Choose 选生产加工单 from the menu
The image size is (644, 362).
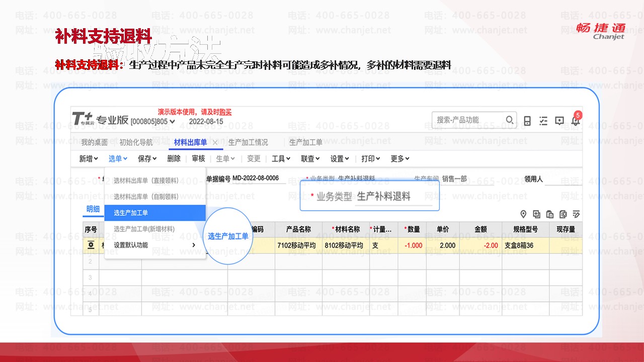(155, 213)
